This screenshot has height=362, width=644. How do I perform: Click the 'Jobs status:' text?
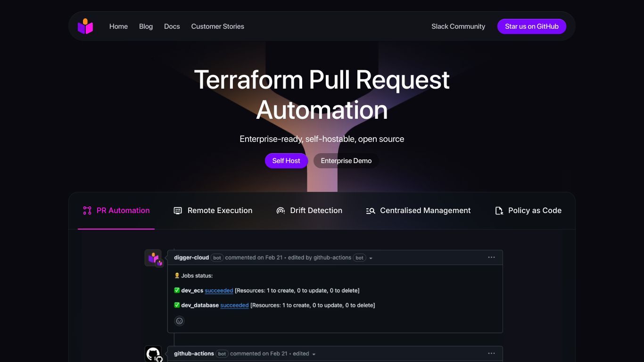click(x=197, y=275)
